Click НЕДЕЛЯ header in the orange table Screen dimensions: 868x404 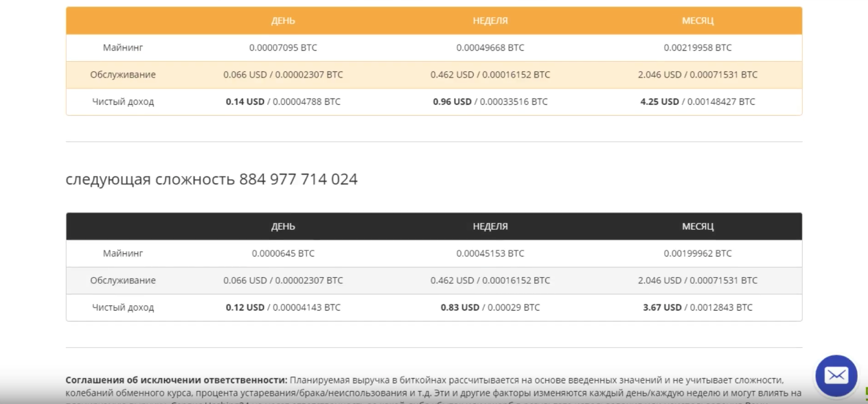point(490,21)
